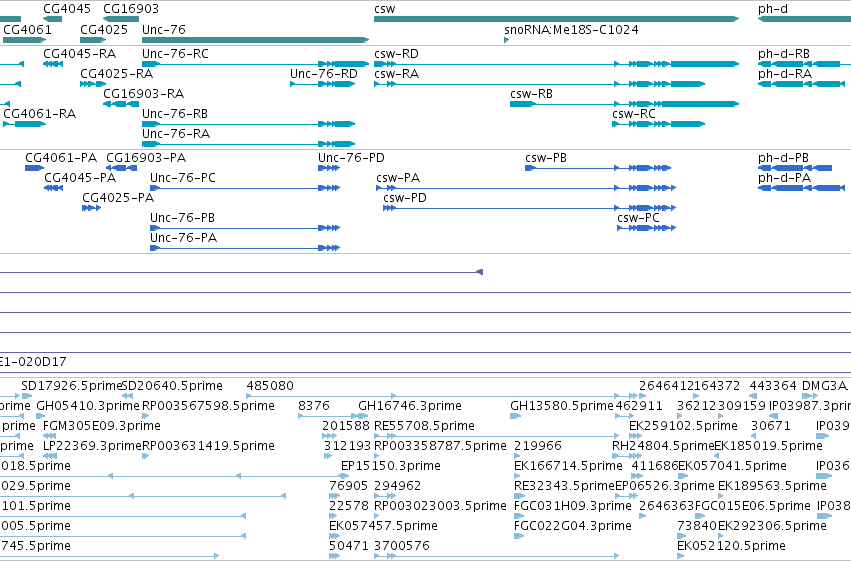Click the purple arrowhead feature end

point(479,272)
